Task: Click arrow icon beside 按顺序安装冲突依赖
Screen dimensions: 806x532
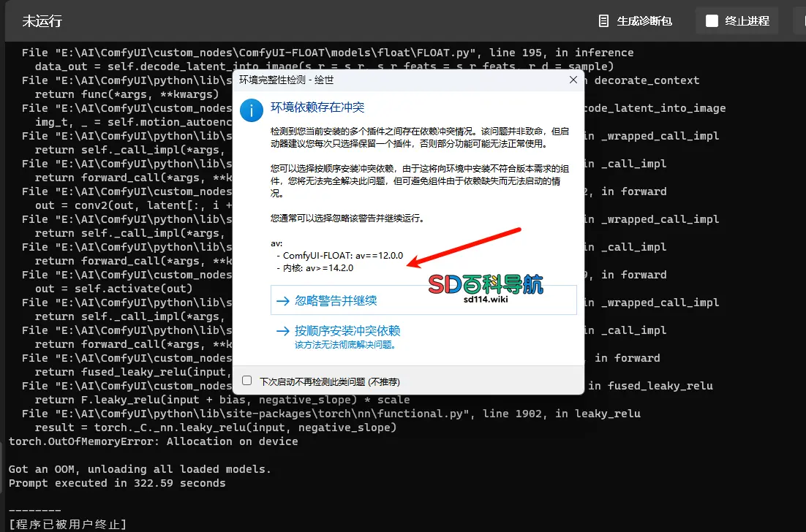Action: pyautogui.click(x=283, y=331)
